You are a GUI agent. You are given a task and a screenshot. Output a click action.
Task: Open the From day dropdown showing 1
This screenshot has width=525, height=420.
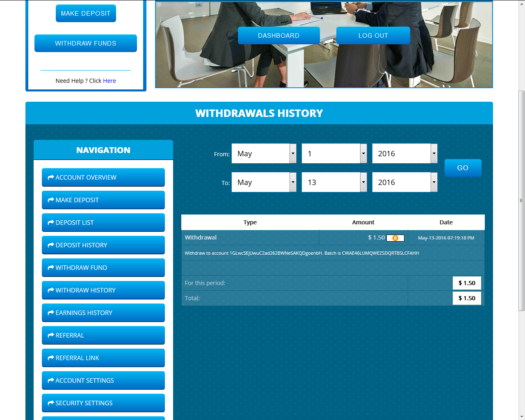click(x=334, y=153)
